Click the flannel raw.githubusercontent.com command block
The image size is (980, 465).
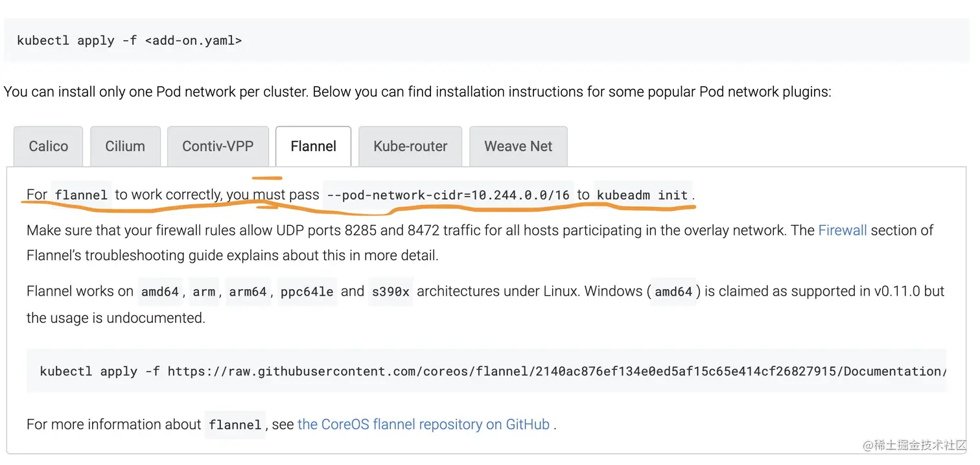pos(487,371)
